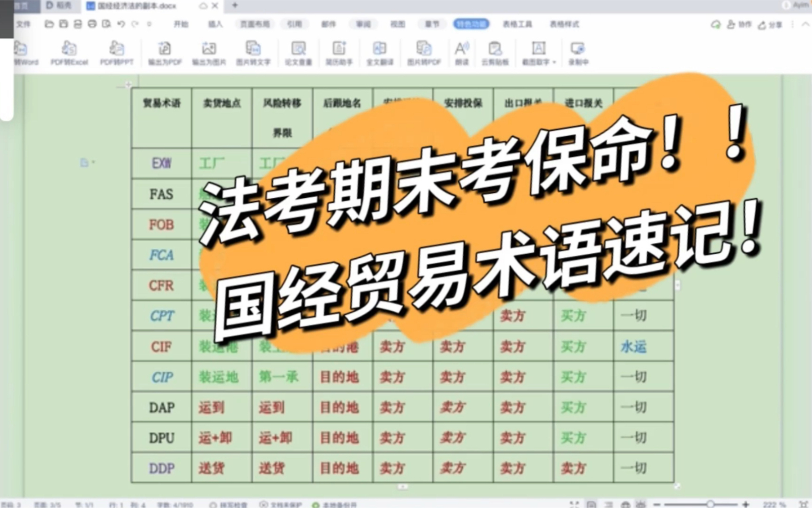The width and height of the screenshot is (812, 508).
Task: Click the save icon in quick-access bar
Action: pos(64,24)
